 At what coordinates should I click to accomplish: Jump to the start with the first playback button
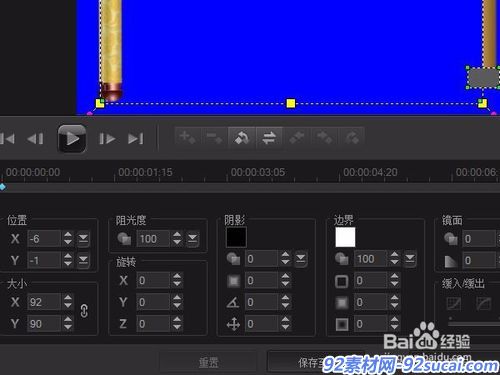tap(7, 138)
